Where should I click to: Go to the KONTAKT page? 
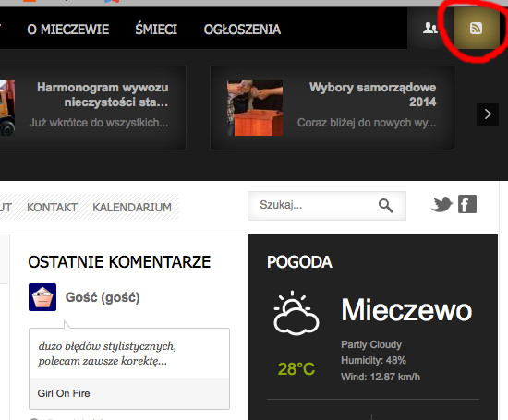[x=52, y=208]
